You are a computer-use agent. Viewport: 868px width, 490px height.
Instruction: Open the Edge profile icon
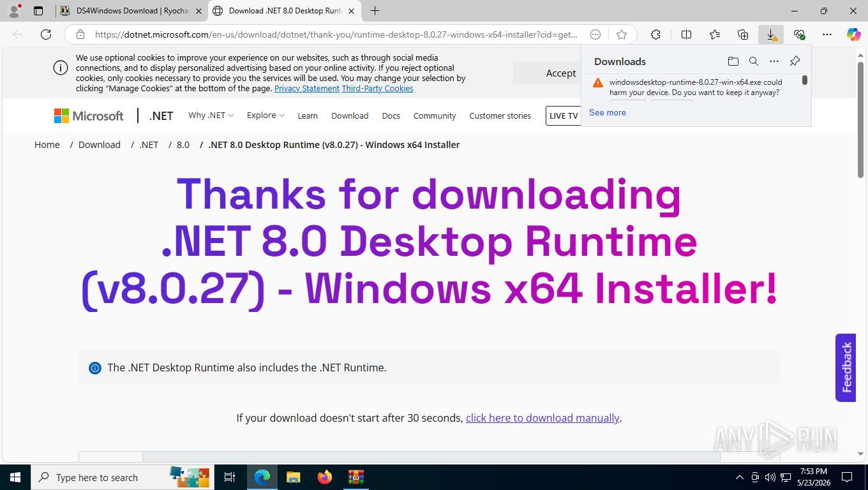pyautogui.click(x=14, y=11)
